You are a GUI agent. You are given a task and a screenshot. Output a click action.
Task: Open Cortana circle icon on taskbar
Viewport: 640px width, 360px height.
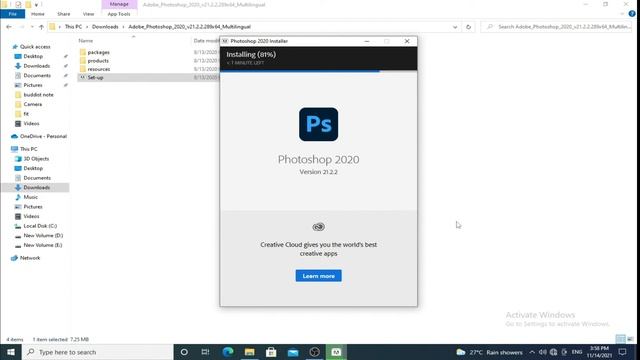184,352
